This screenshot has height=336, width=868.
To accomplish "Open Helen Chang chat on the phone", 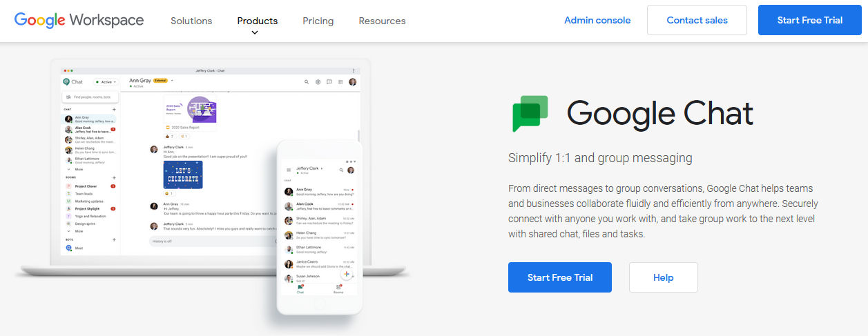I will pyautogui.click(x=319, y=236).
